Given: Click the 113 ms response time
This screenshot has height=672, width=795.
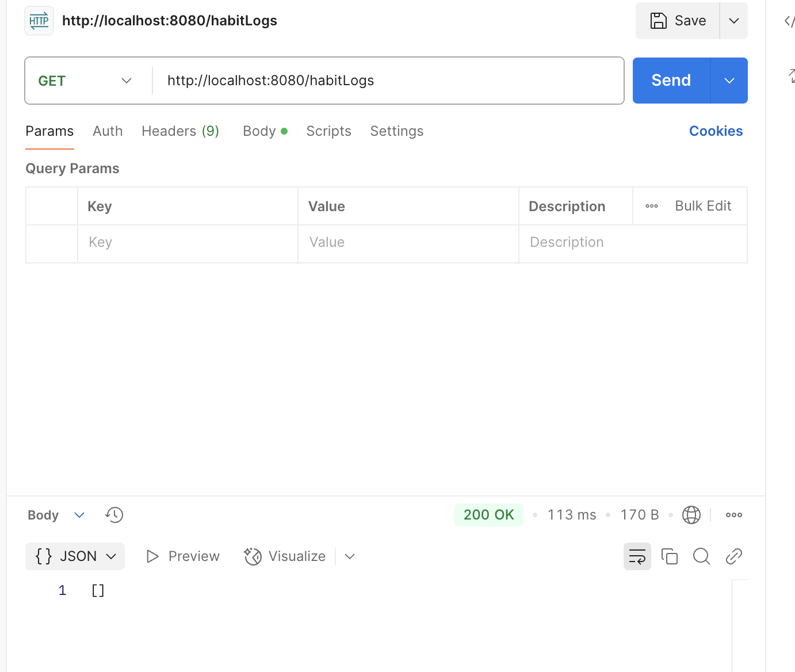Looking at the screenshot, I should coord(572,515).
